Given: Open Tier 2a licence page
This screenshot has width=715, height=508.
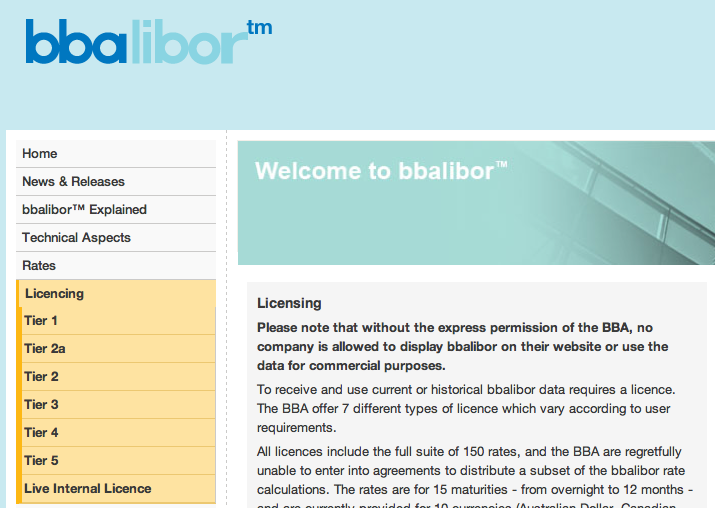Looking at the screenshot, I should pos(116,349).
